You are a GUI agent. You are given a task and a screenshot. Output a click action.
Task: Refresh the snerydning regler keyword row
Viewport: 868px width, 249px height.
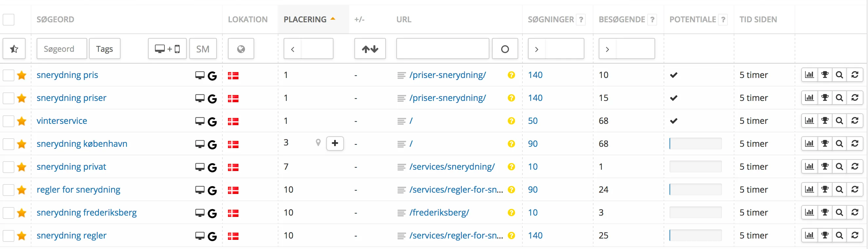point(855,235)
